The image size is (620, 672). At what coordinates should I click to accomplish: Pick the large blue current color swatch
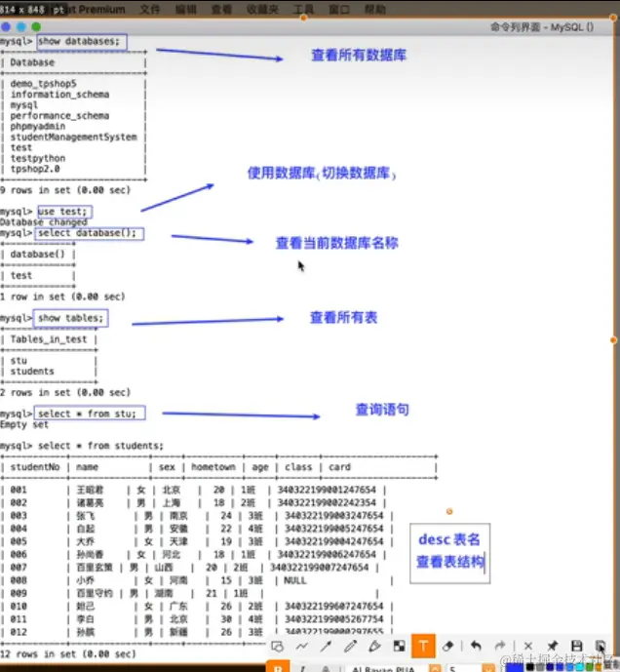(x=515, y=668)
